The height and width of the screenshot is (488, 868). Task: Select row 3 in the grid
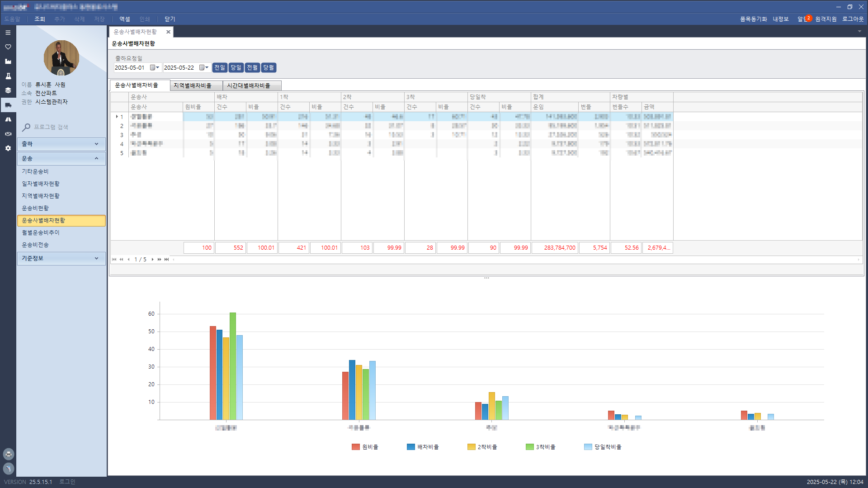pos(392,135)
